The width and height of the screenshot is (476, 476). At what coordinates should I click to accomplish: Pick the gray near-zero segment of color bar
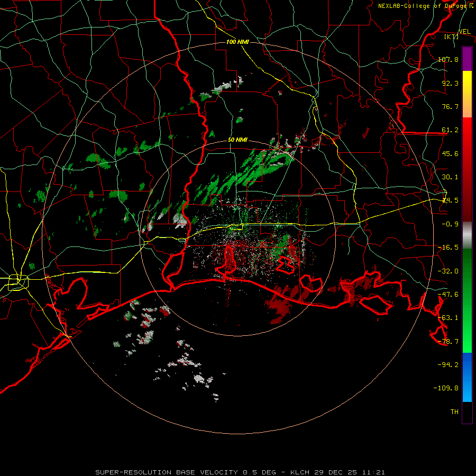(467, 235)
